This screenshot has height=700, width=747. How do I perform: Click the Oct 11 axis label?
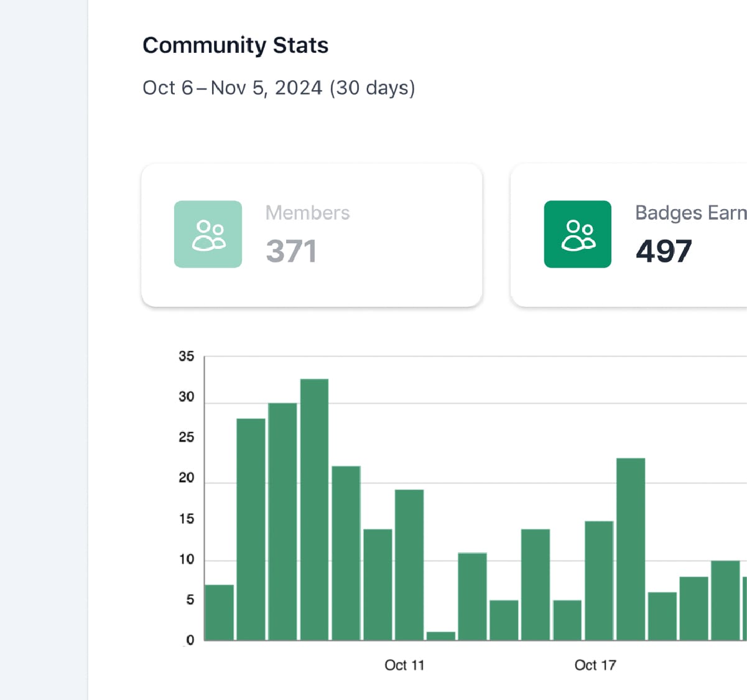coord(404,665)
